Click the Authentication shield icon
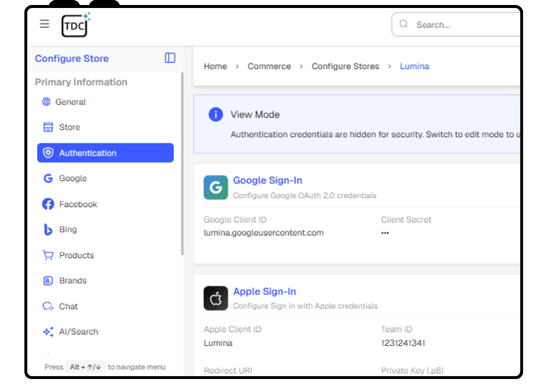The width and height of the screenshot is (540, 384). coord(48,153)
